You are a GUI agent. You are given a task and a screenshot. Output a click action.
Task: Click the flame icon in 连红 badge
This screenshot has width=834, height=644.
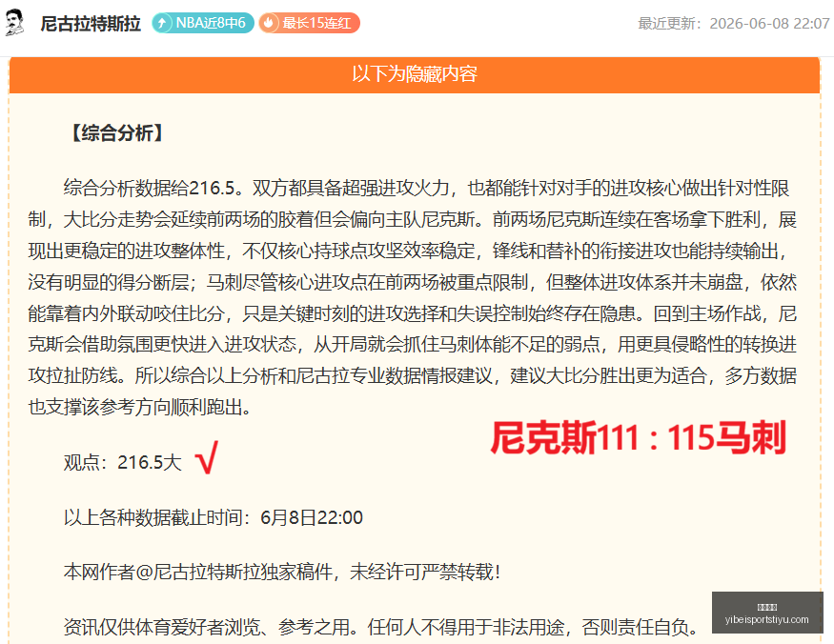pyautogui.click(x=269, y=23)
